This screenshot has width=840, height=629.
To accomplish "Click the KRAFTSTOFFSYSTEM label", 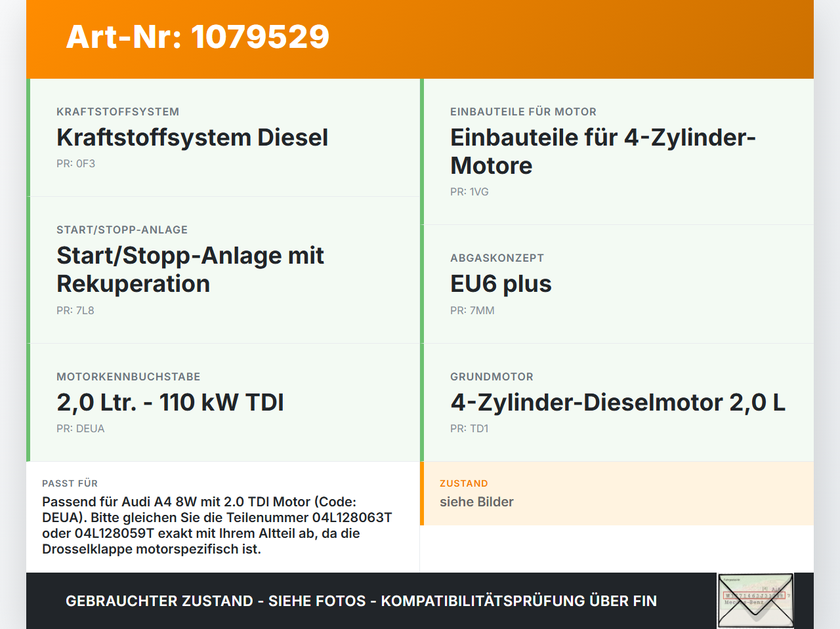I will [x=118, y=112].
